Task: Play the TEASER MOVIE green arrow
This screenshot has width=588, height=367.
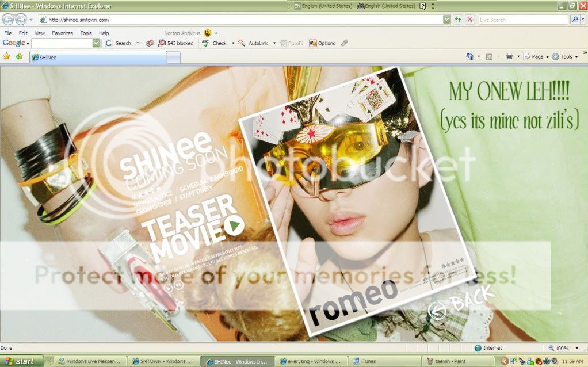Action: (234, 225)
